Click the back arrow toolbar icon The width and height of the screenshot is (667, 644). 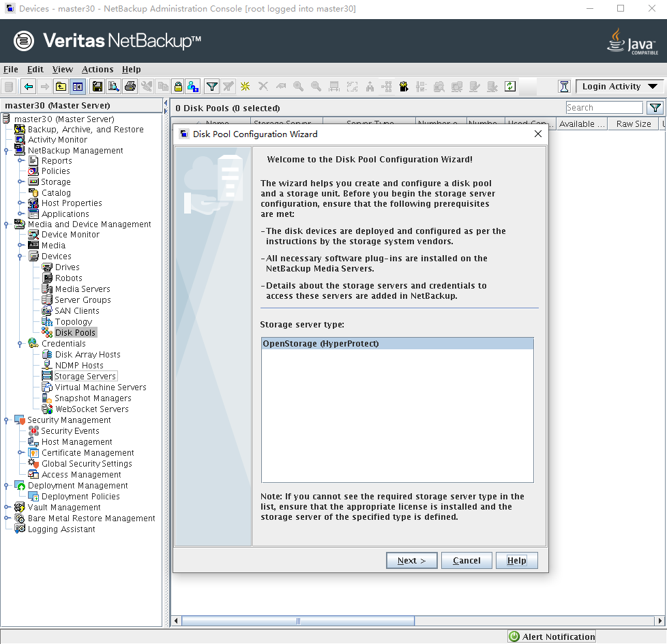tap(28, 87)
